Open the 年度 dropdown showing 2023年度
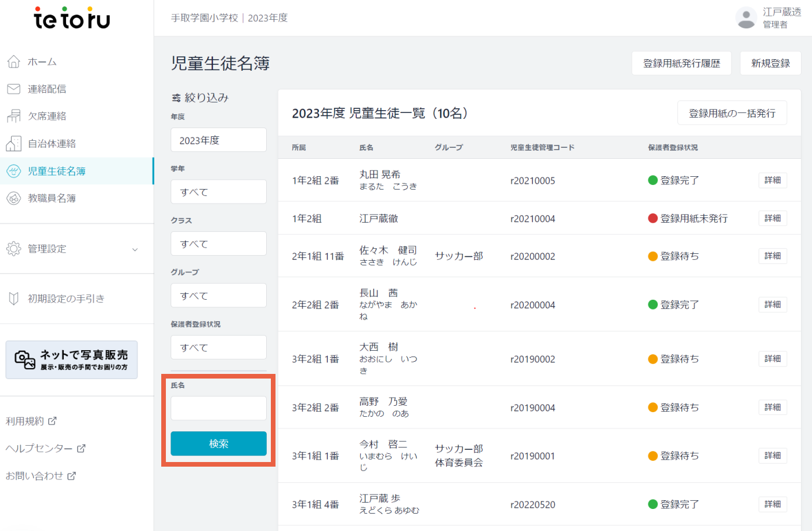 (x=219, y=140)
